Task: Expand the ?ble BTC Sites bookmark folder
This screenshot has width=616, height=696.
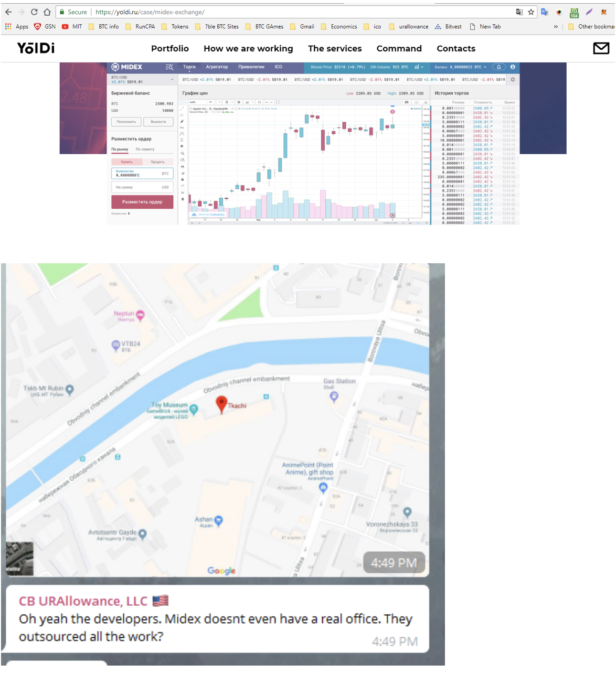Action: point(216,26)
